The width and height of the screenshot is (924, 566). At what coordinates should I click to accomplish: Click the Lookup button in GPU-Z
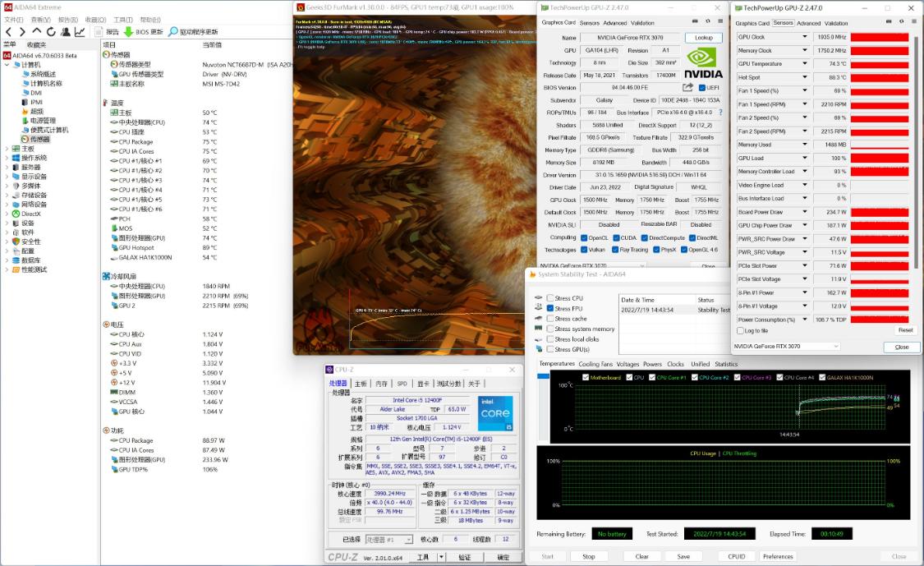click(x=703, y=38)
